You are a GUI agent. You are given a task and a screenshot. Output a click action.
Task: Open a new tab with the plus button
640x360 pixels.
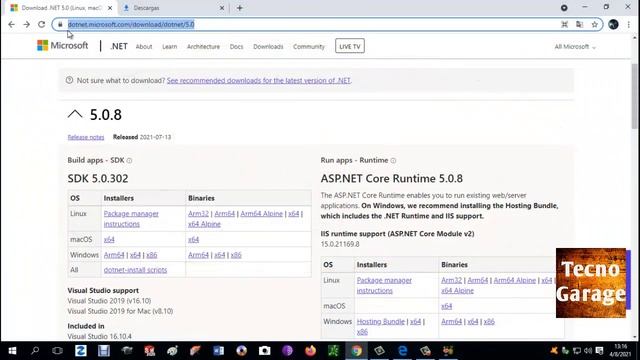pos(240,8)
